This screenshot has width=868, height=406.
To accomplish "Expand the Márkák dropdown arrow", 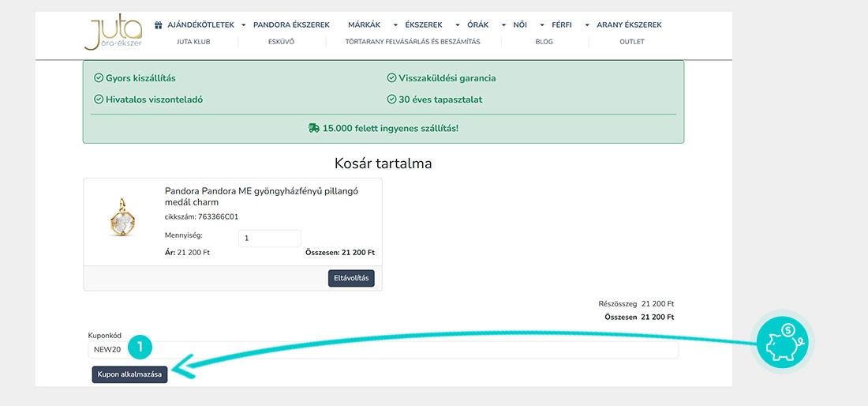I will point(395,25).
